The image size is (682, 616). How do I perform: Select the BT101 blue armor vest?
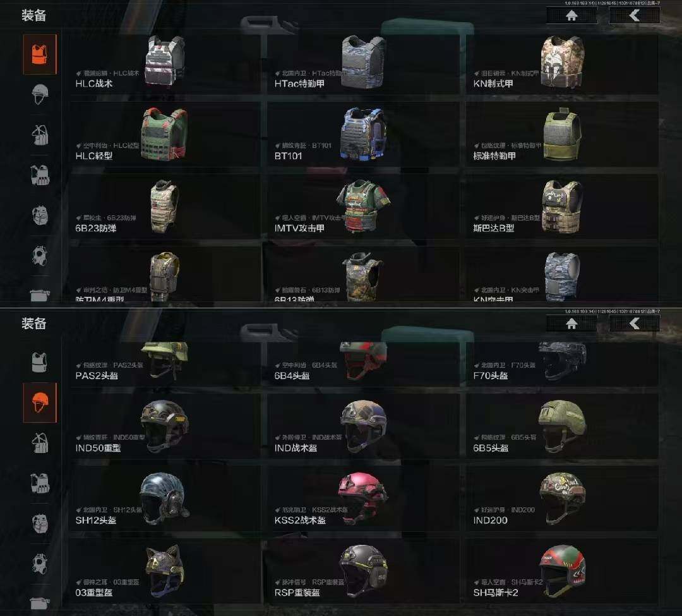tap(364, 135)
